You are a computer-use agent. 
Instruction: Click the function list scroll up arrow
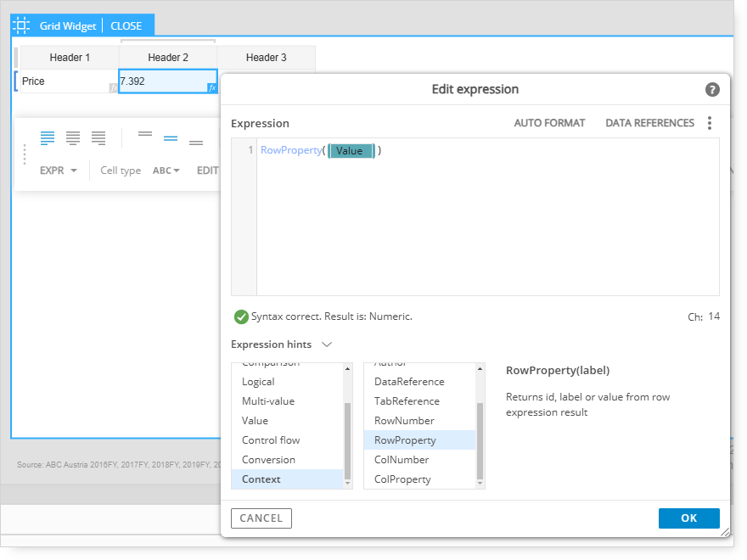480,368
